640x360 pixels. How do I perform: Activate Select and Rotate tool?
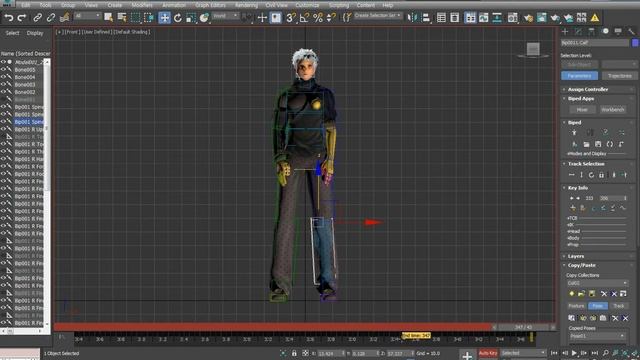[178, 18]
